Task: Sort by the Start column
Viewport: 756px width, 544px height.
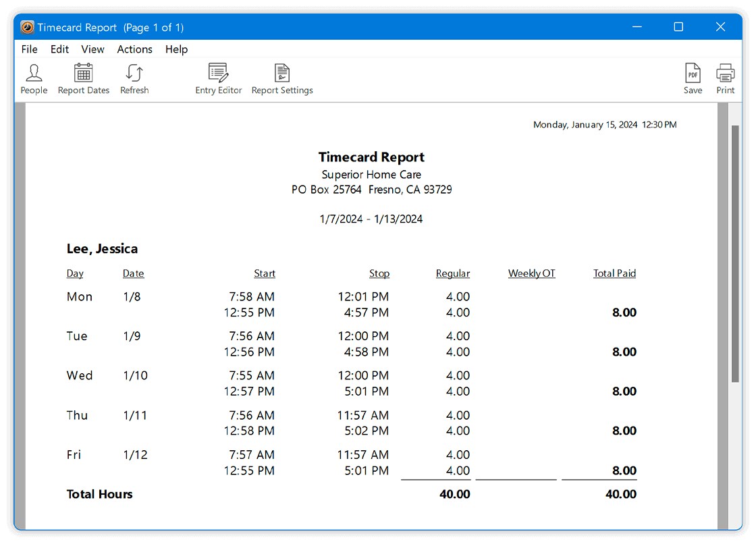Action: coord(264,273)
